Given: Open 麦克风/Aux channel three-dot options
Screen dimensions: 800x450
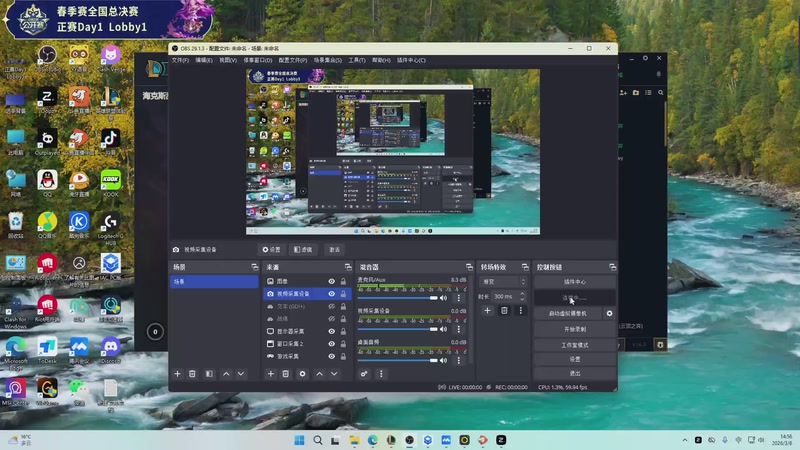Looking at the screenshot, I should 459,298.
